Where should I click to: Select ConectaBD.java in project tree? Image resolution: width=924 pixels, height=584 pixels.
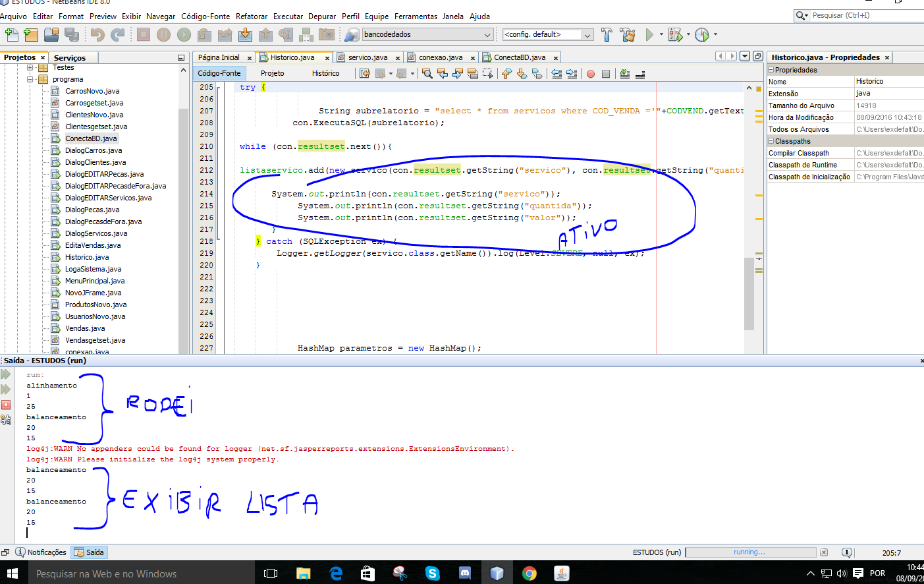point(91,138)
